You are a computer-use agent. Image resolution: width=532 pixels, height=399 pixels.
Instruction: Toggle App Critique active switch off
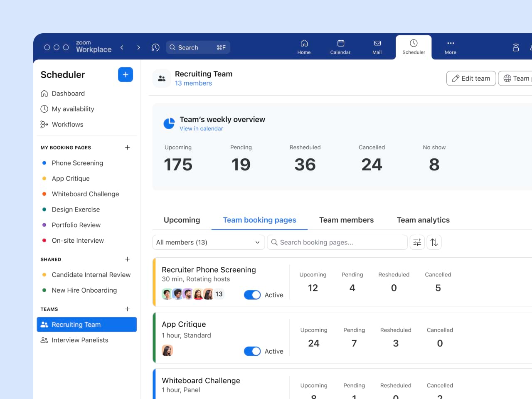[x=252, y=351]
